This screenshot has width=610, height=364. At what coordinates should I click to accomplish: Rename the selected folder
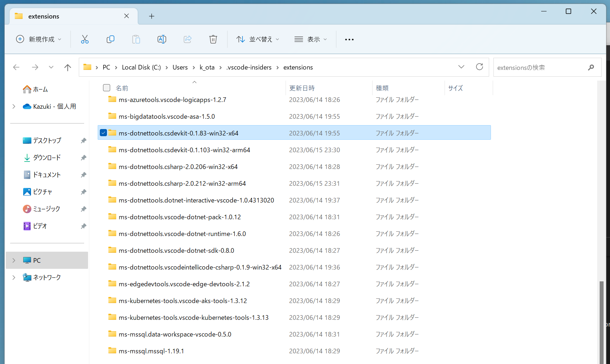click(162, 39)
